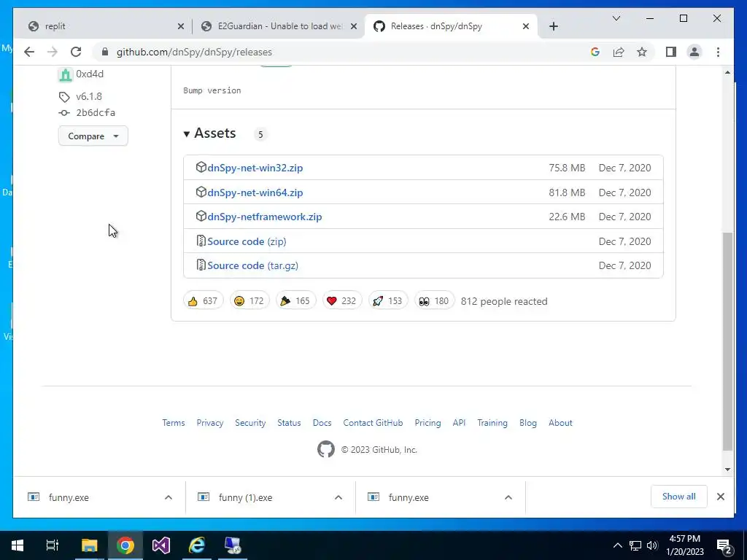Toggle the thumbs up reaction 637
Screen dimensions: 747x560
203,301
